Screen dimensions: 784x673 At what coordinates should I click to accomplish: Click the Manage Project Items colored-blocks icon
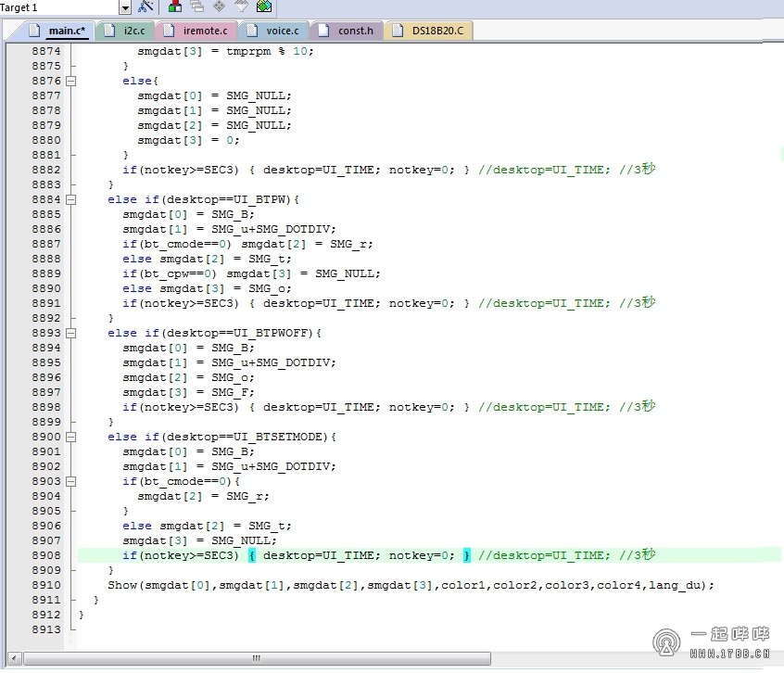coord(175,6)
